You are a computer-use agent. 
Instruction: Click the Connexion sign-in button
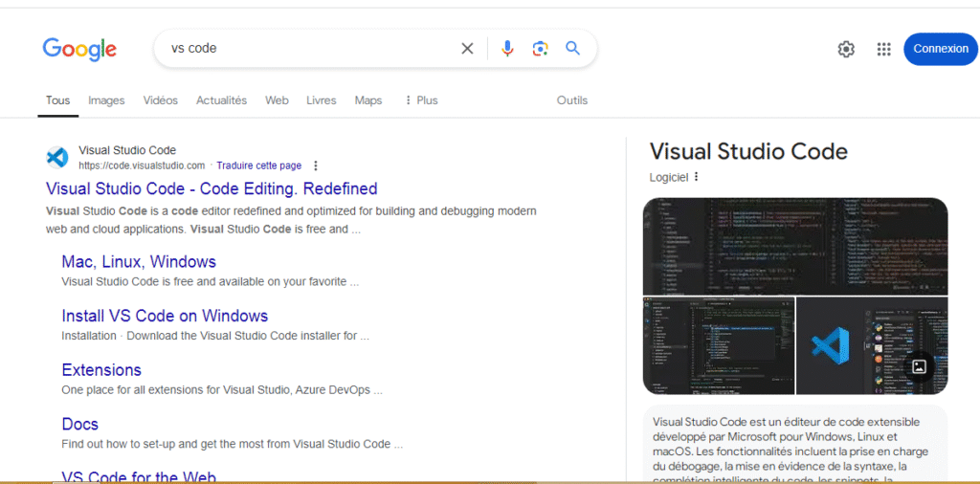coord(940,49)
